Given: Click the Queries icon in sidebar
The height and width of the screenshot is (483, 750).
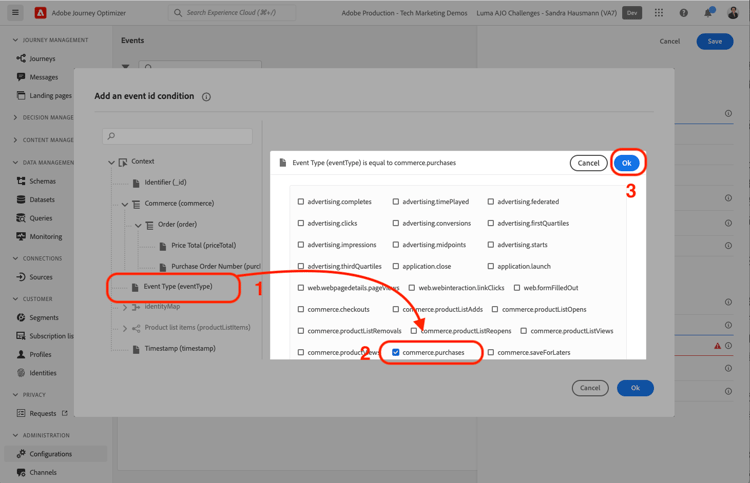Looking at the screenshot, I should tap(21, 218).
